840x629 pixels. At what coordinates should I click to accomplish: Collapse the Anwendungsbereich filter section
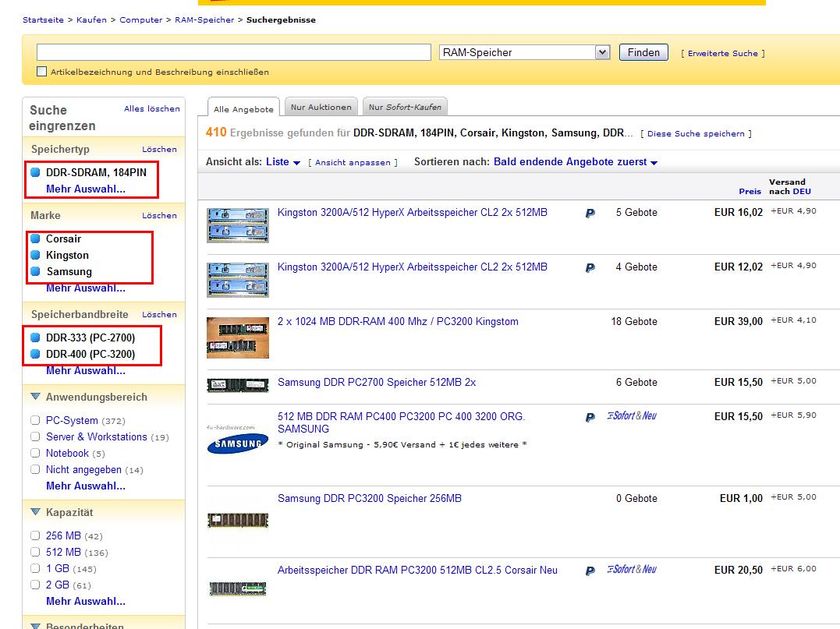[x=35, y=397]
